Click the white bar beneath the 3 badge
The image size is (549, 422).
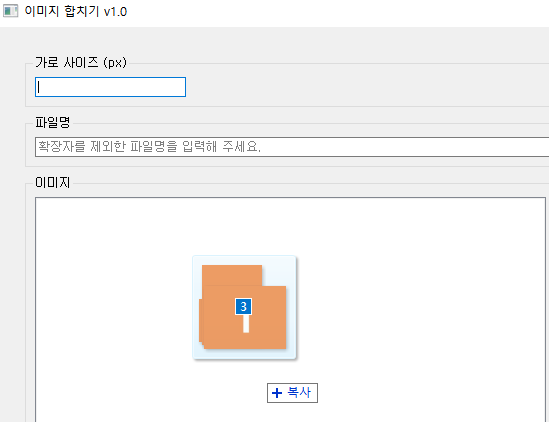(246, 324)
